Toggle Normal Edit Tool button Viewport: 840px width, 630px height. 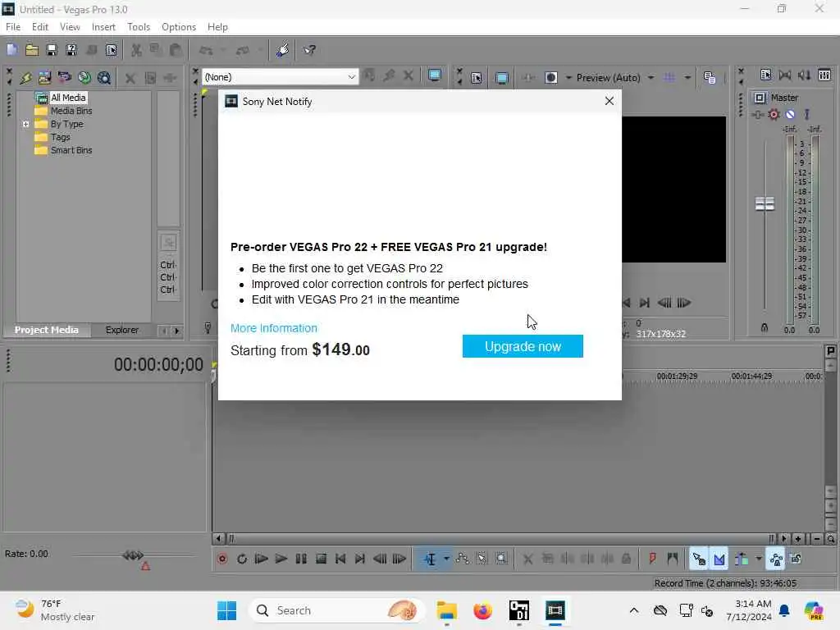(430, 559)
